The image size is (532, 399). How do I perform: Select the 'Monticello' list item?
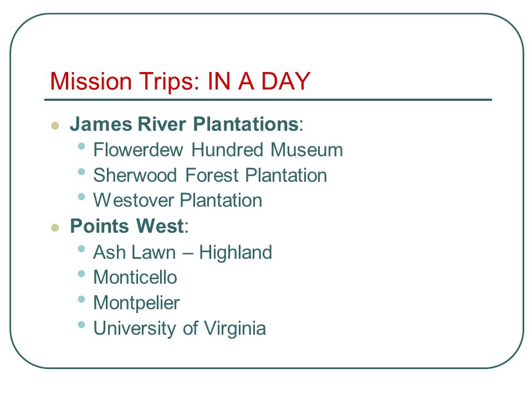(x=135, y=277)
